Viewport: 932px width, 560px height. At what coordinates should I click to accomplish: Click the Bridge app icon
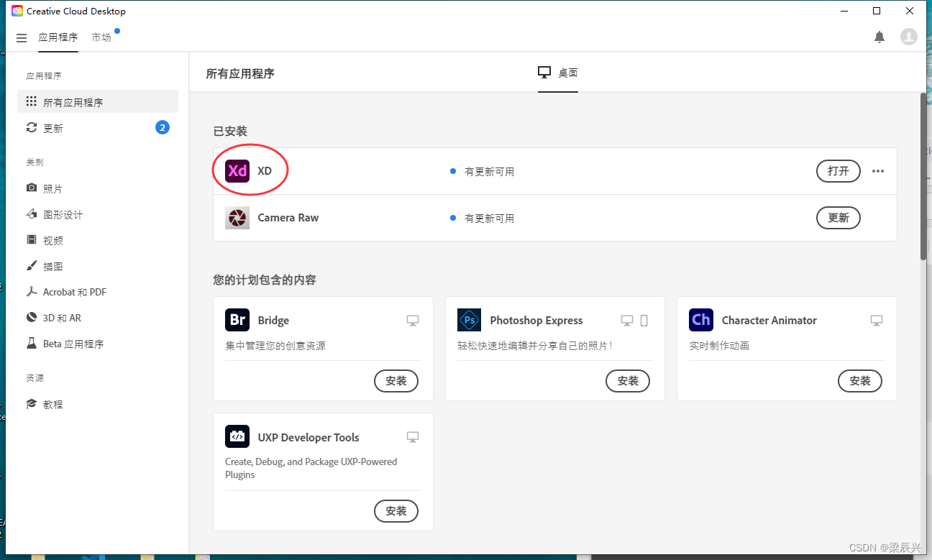point(237,320)
